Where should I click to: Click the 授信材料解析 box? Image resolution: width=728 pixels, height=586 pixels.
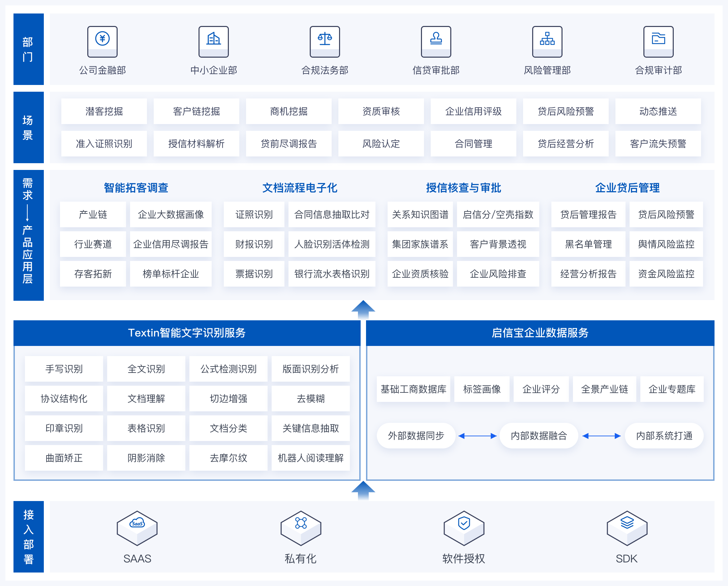196,144
